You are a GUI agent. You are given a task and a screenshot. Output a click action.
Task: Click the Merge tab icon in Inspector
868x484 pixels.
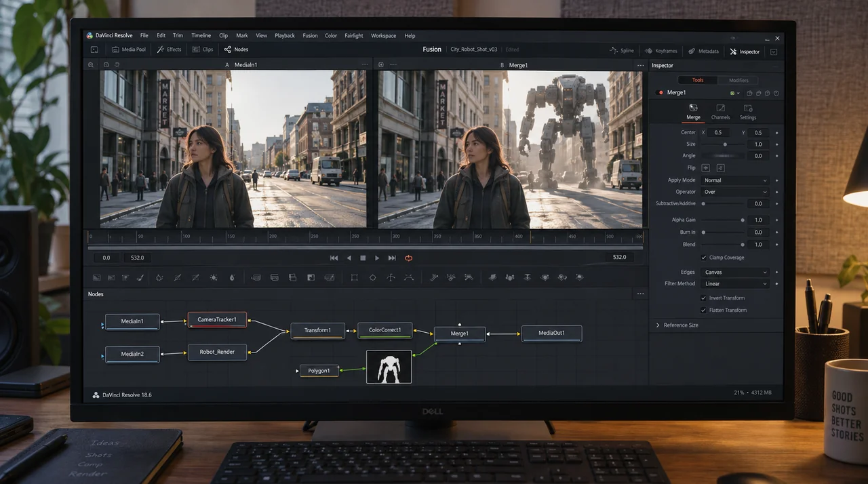click(694, 108)
